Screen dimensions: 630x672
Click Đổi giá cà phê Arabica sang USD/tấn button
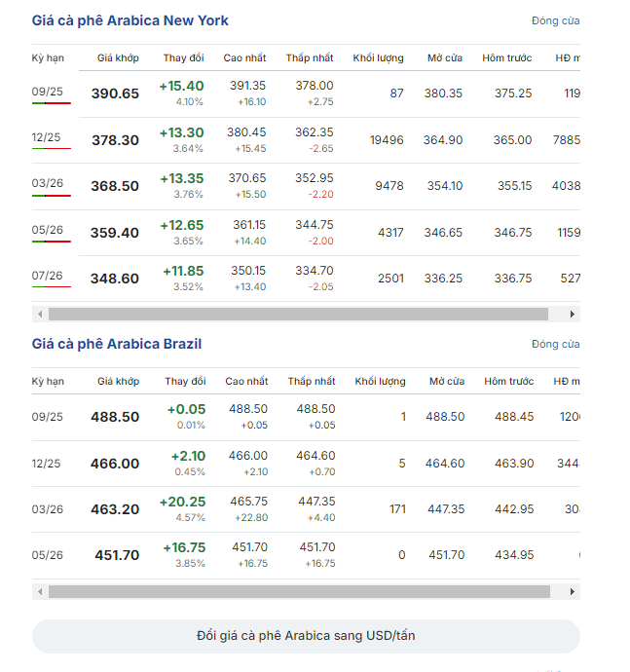[306, 636]
